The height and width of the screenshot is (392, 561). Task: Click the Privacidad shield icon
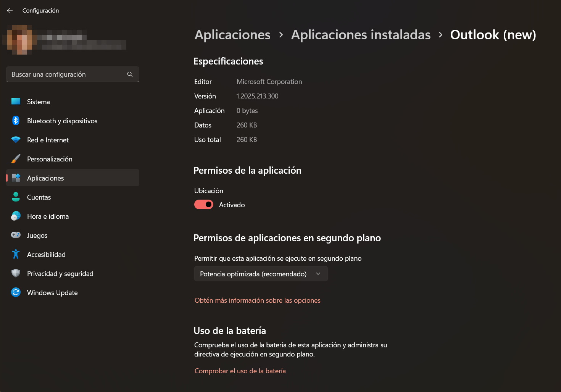(x=16, y=273)
